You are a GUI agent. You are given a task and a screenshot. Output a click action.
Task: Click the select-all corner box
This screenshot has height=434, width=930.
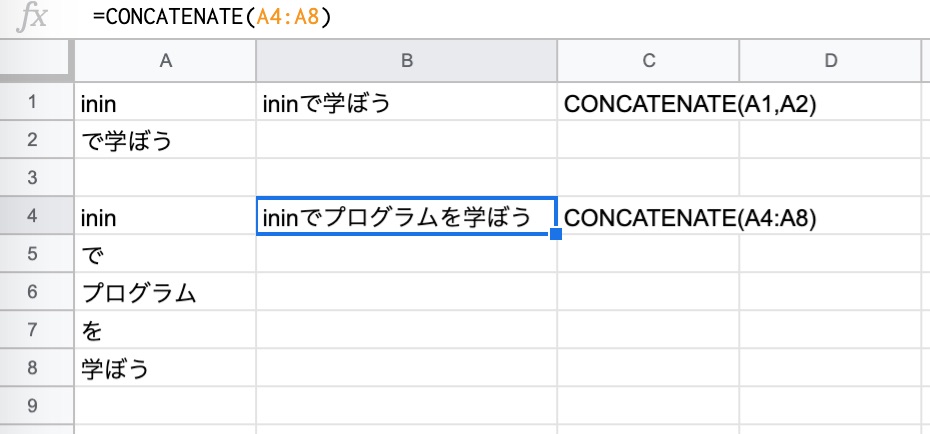pyautogui.click(x=37, y=60)
